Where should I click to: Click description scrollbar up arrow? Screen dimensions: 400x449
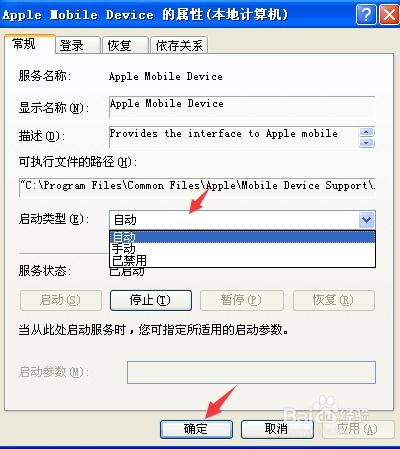click(366, 132)
